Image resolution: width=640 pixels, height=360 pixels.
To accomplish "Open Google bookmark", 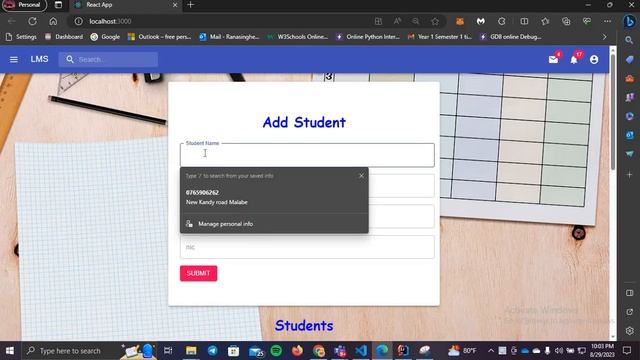I will point(105,37).
